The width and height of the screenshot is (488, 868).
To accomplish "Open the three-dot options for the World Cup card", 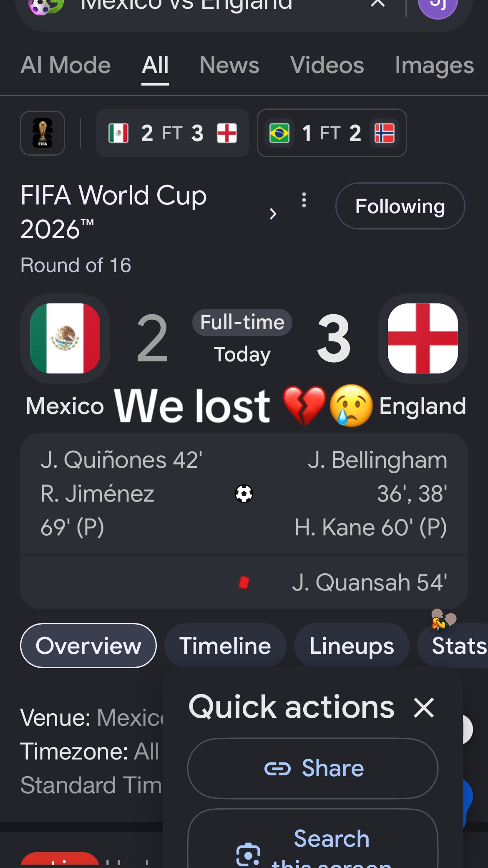I will pos(304,200).
